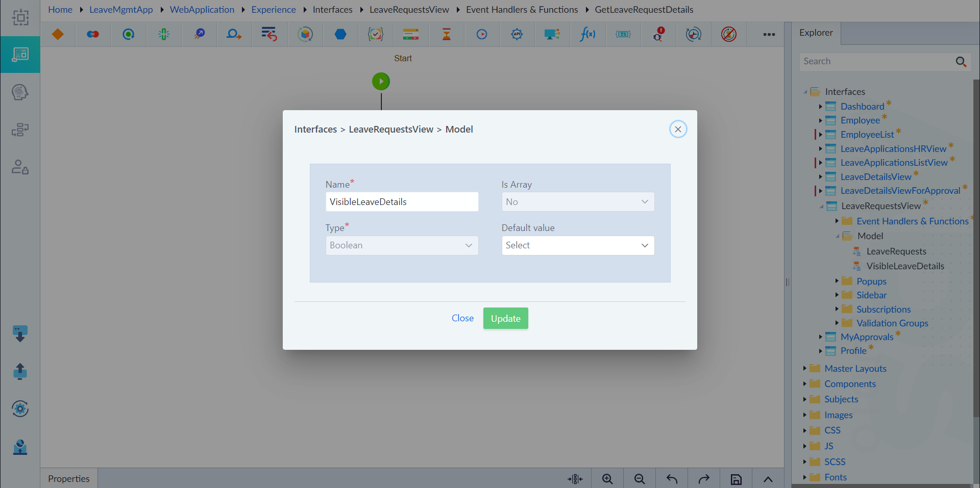This screenshot has height=488, width=980.
Task: Undo the last canvas action
Action: click(x=672, y=479)
